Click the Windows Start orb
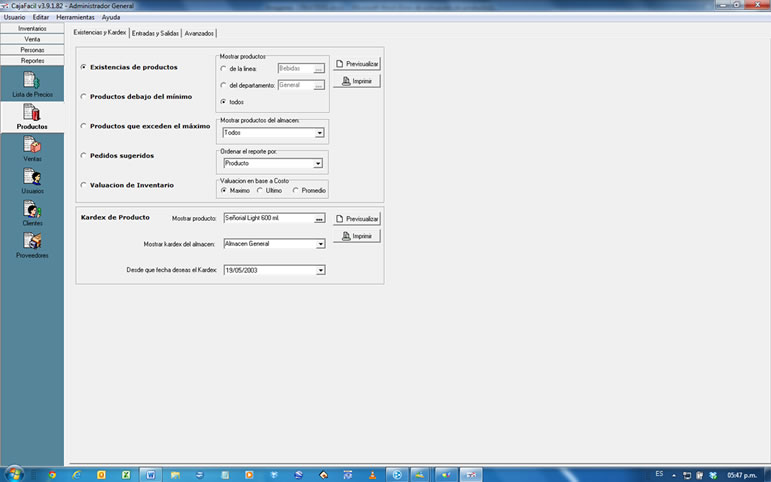The image size is (771, 482). coord(14,473)
